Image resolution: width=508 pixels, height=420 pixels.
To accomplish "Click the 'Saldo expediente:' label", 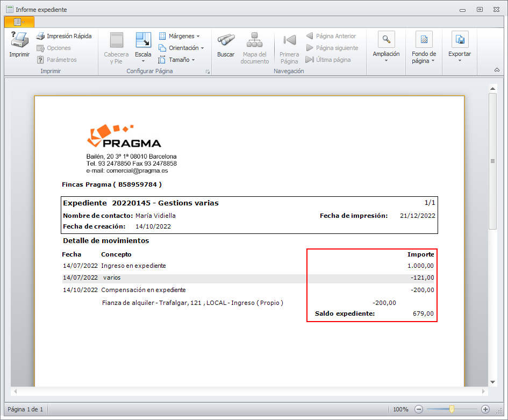I will coord(345,314).
